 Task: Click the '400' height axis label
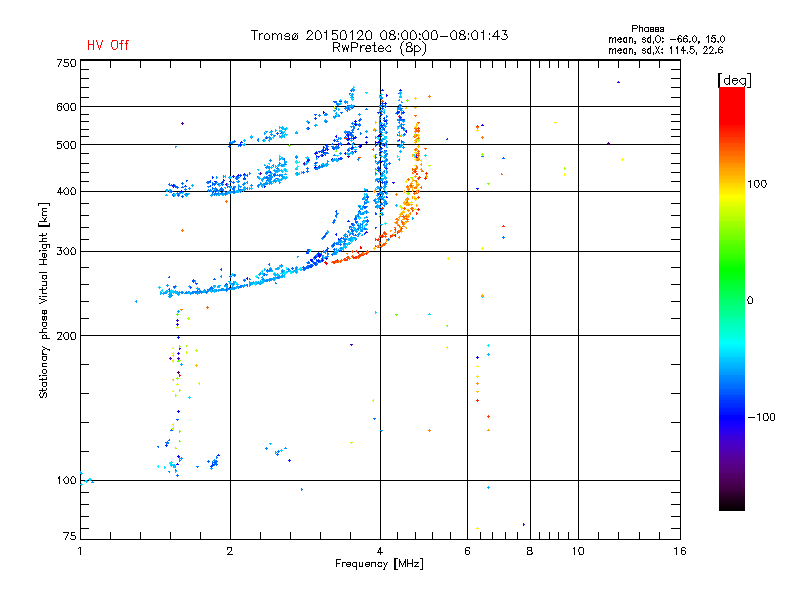click(66, 192)
